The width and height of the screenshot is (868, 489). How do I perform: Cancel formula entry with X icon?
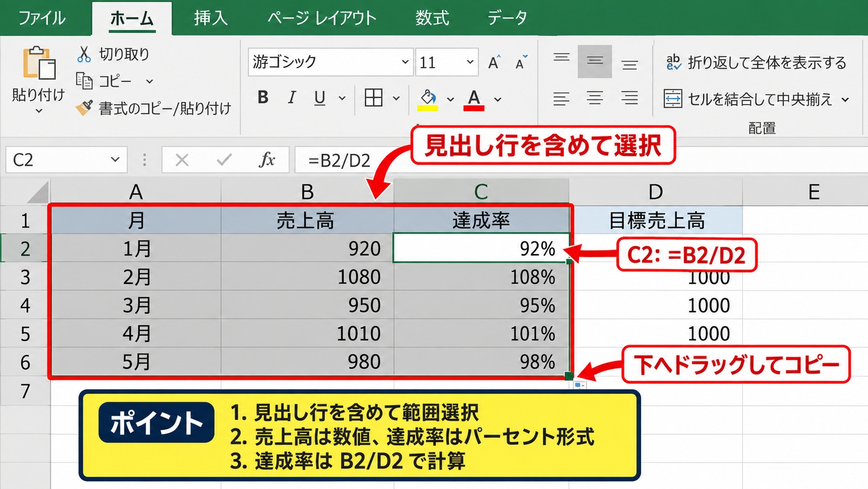182,160
